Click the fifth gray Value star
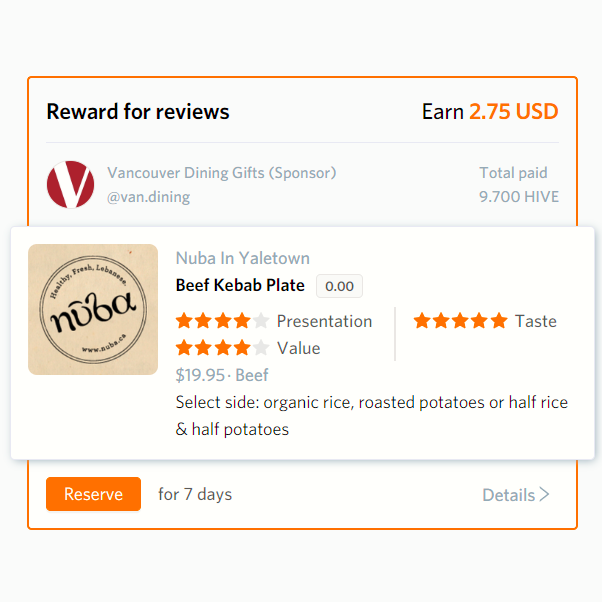The width and height of the screenshot is (602, 602). click(261, 347)
